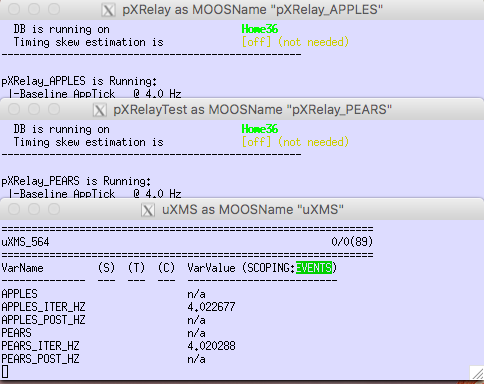484x384 pixels.
Task: Click '[off] (not needed)' in pXRelay_APPLES window
Action: point(295,42)
